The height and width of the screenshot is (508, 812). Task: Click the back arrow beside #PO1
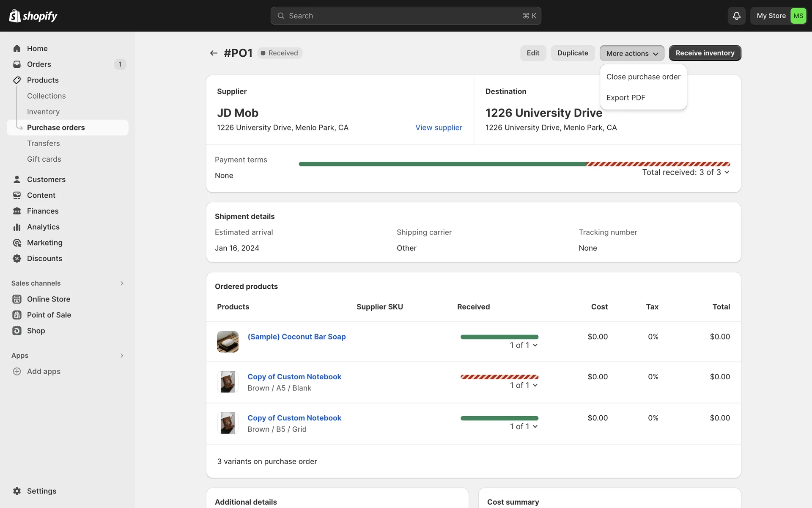pos(214,53)
